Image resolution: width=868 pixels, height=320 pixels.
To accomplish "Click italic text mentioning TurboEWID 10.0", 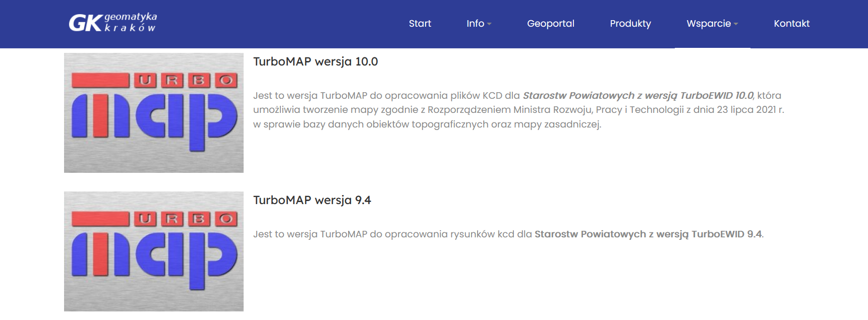I will click(x=638, y=95).
